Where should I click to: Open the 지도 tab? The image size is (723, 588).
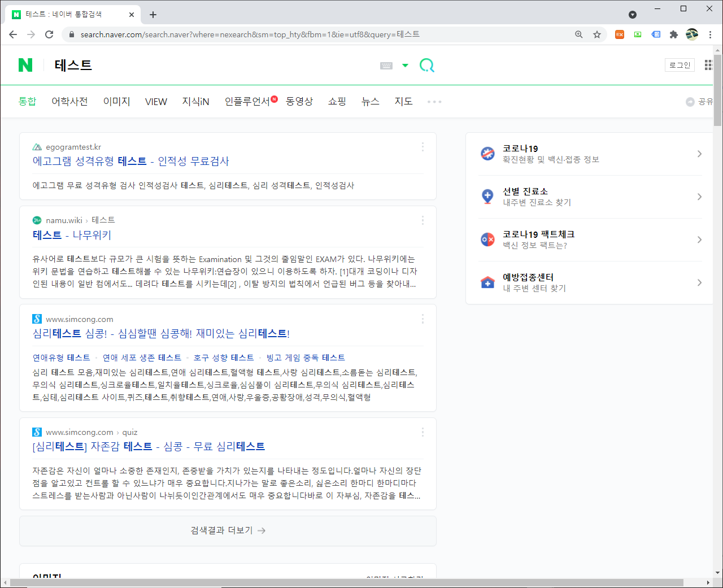coord(403,102)
